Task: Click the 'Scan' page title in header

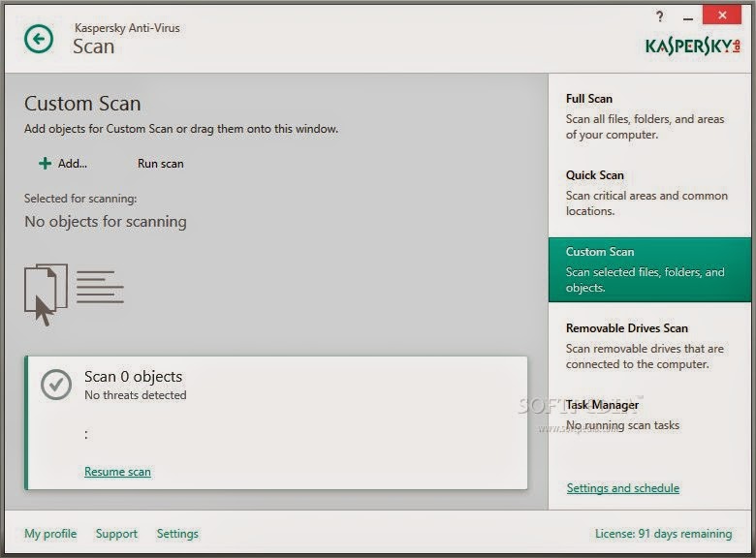Action: (x=94, y=46)
